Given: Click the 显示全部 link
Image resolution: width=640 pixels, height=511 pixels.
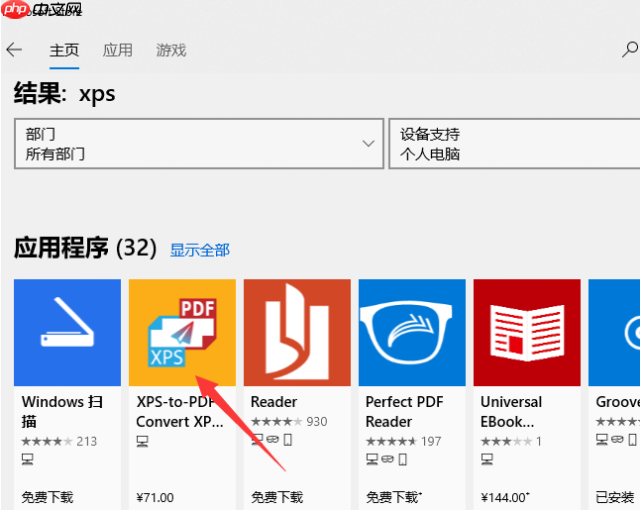Looking at the screenshot, I should coord(200,250).
